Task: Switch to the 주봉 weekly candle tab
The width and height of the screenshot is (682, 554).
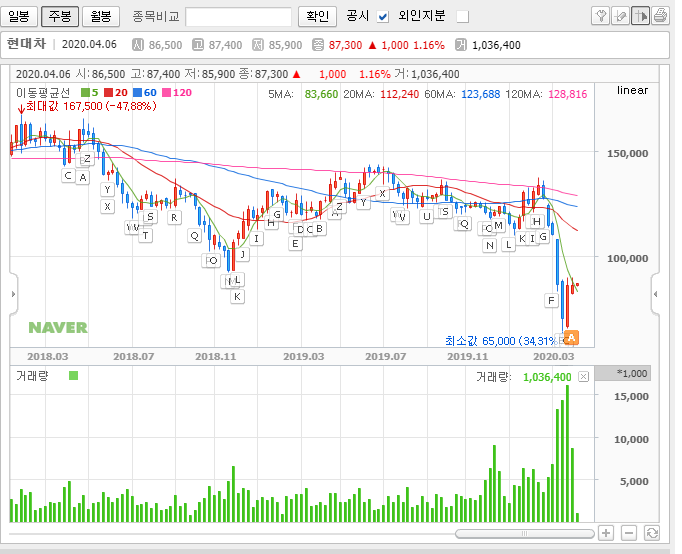Action: [60, 17]
